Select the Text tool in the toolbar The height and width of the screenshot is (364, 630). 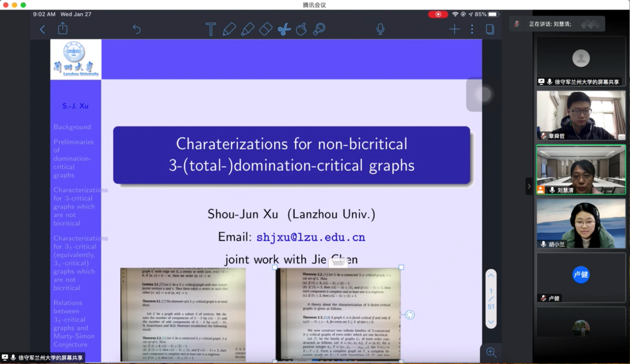coord(211,29)
